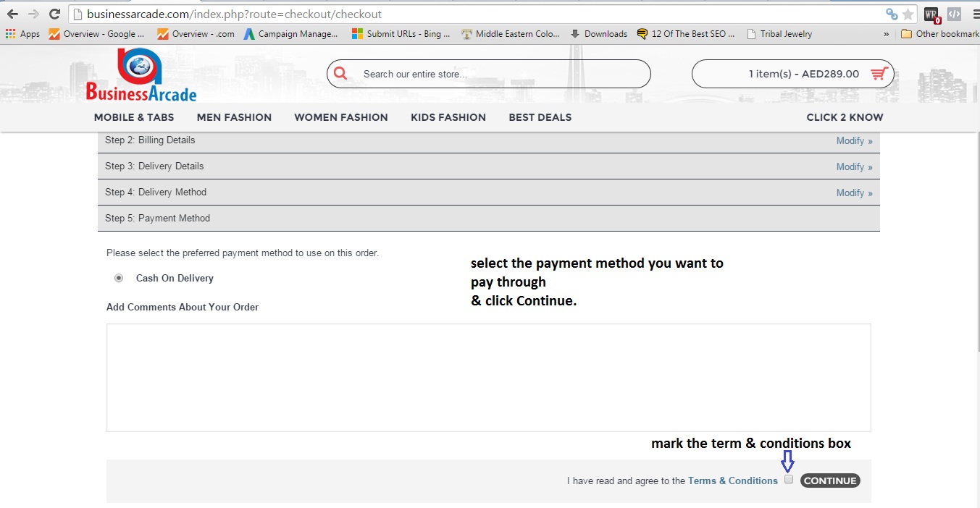This screenshot has height=508, width=980.
Task: Open the Overview - Google bookmark
Action: [x=96, y=34]
